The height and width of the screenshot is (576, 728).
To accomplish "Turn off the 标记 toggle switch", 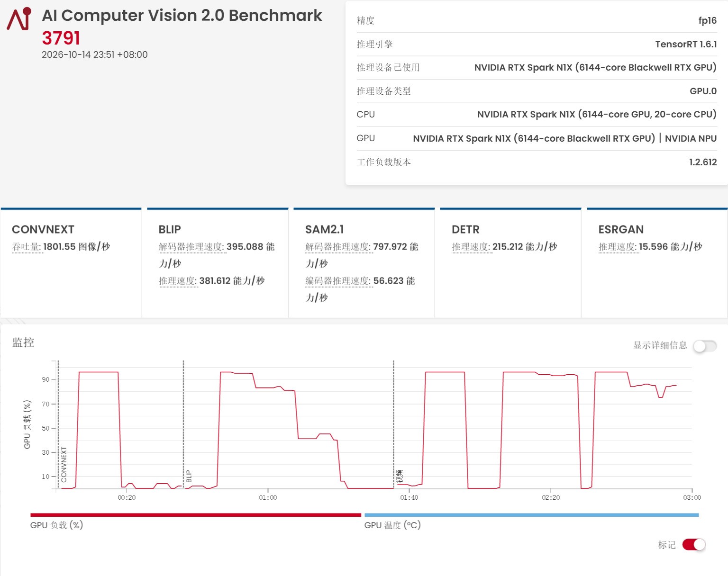I will click(694, 545).
